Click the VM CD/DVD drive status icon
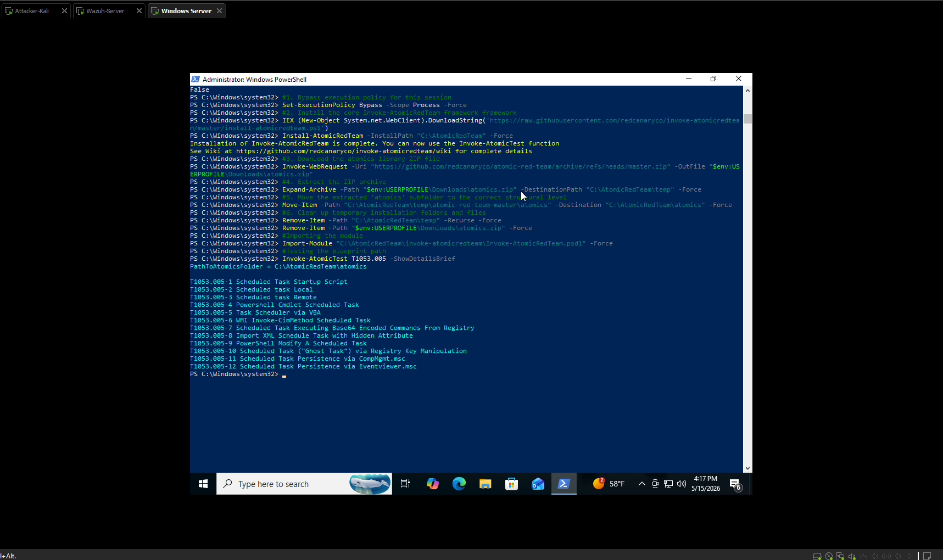The width and height of the screenshot is (943, 560). click(829, 556)
